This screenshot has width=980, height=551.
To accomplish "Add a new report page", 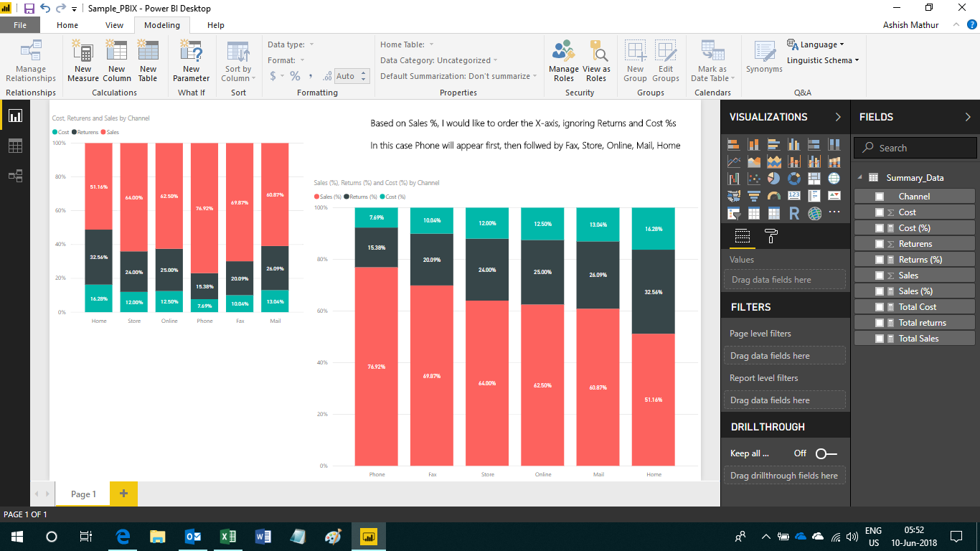I will point(123,494).
